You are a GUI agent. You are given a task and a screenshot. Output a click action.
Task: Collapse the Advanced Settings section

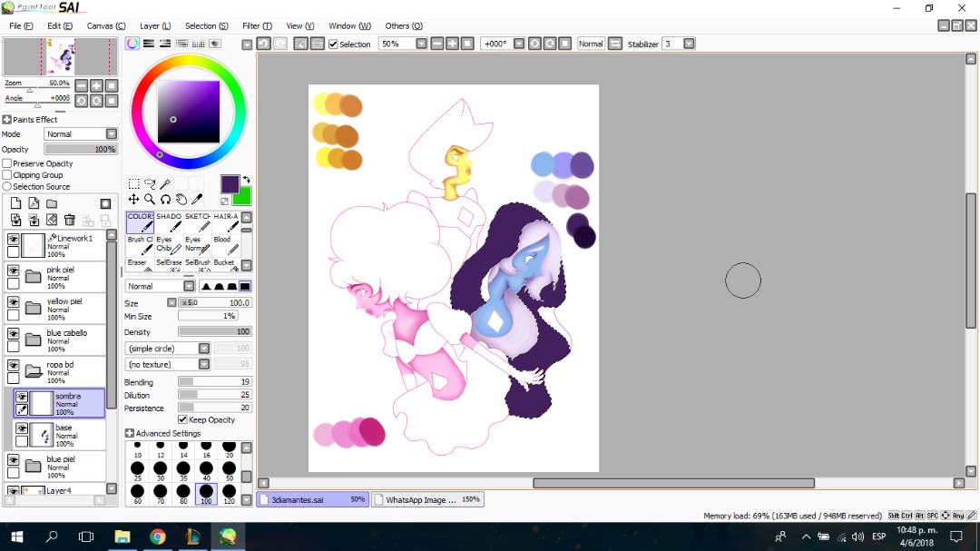pyautogui.click(x=130, y=433)
